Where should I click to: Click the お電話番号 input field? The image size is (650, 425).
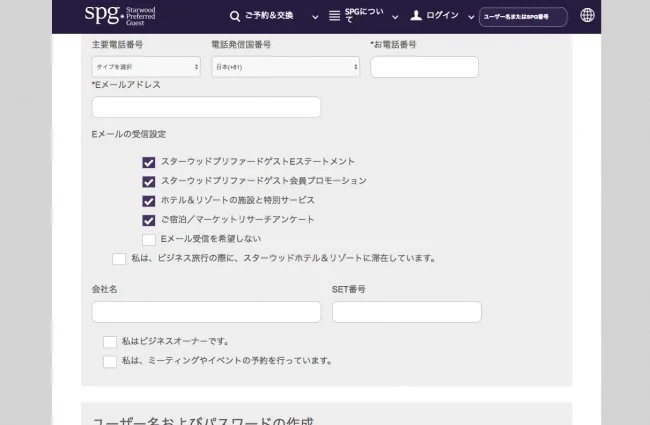424,67
